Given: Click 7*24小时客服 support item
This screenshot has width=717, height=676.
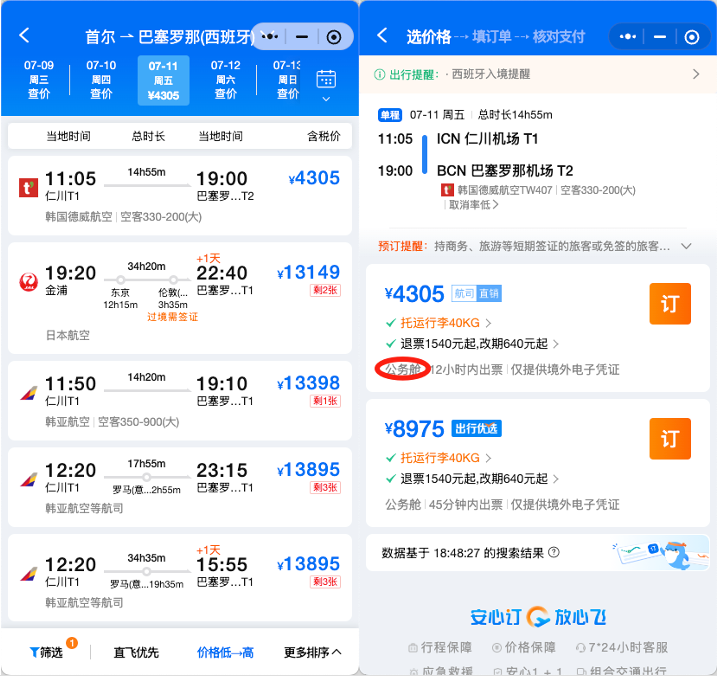Looking at the screenshot, I should [x=621, y=648].
